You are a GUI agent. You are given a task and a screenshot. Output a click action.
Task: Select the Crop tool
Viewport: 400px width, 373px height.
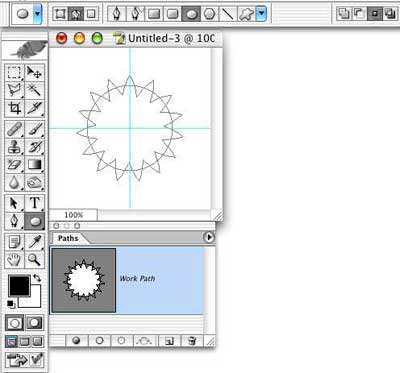[15, 108]
